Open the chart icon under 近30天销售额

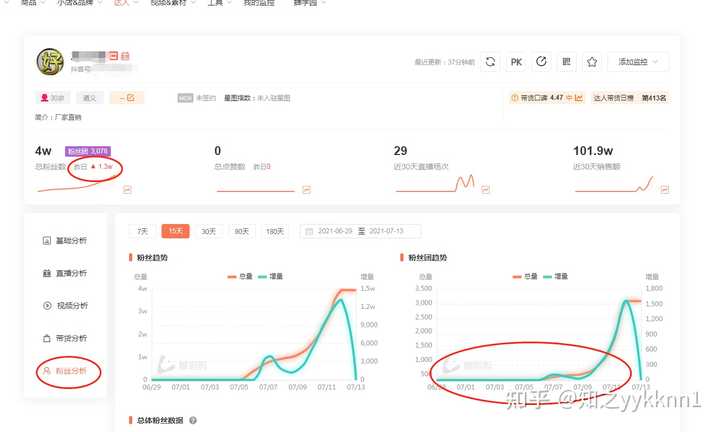tap(664, 190)
